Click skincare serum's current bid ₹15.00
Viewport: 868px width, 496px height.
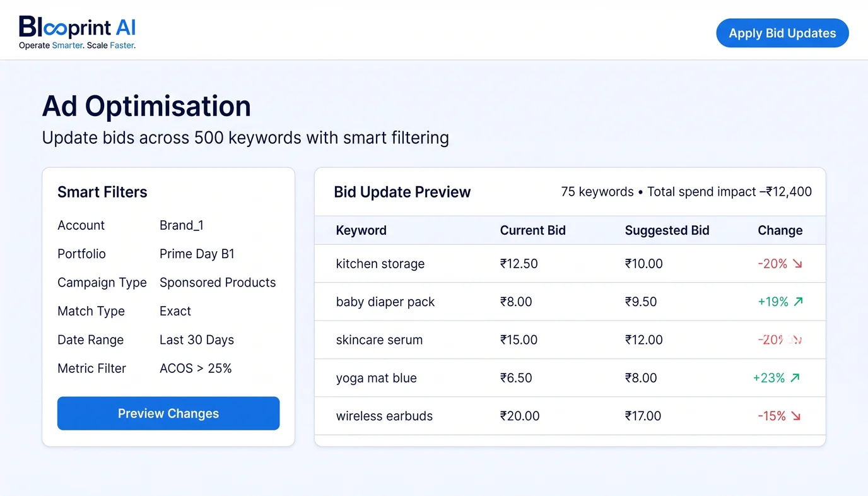(519, 340)
